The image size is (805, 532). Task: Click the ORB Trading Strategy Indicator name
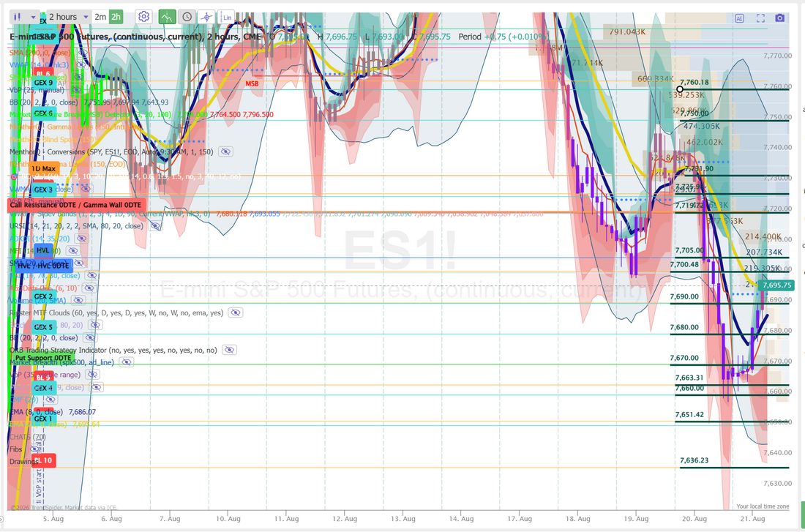tap(113, 350)
